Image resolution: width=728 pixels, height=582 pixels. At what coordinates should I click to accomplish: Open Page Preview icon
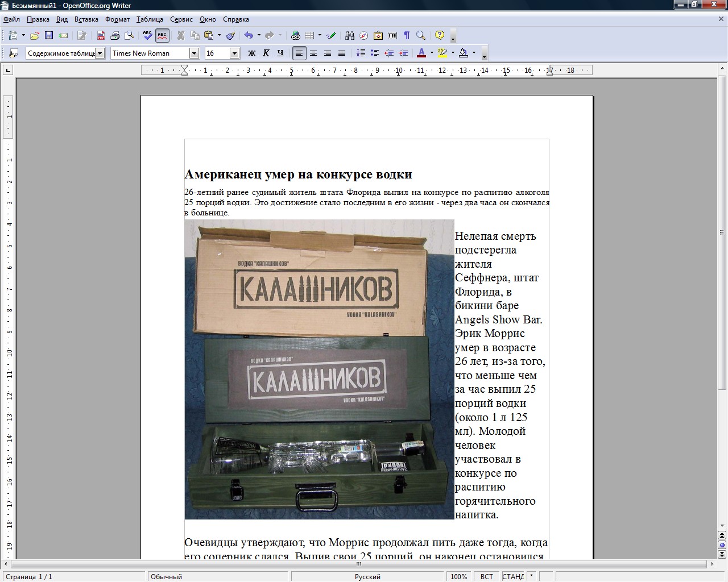tap(130, 35)
